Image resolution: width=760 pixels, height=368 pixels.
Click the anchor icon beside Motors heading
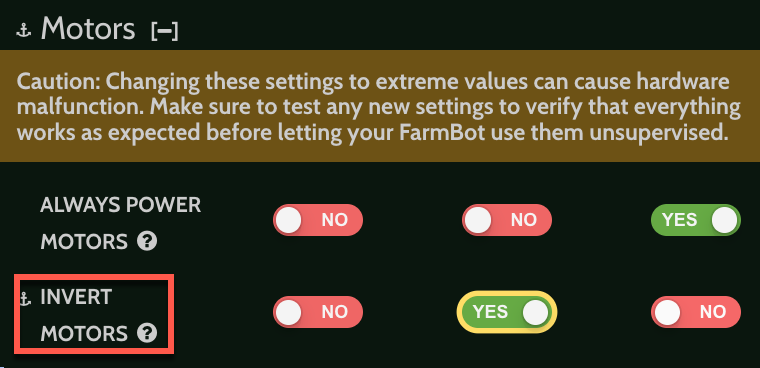pyautogui.click(x=23, y=31)
